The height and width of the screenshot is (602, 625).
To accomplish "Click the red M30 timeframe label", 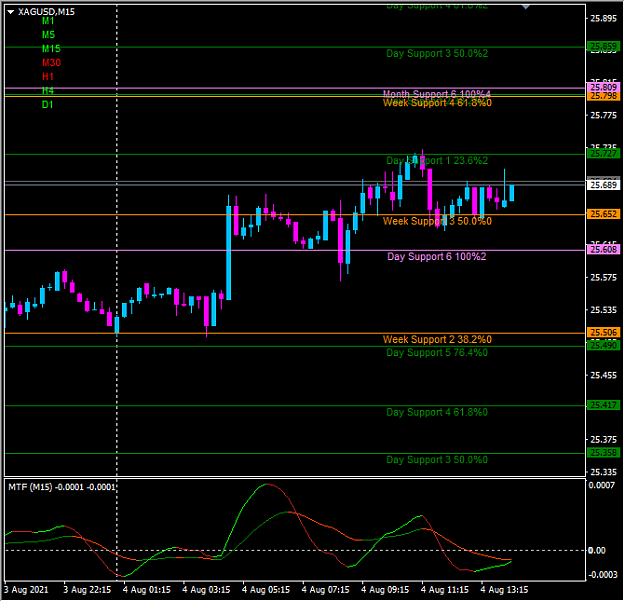I will pos(51,63).
